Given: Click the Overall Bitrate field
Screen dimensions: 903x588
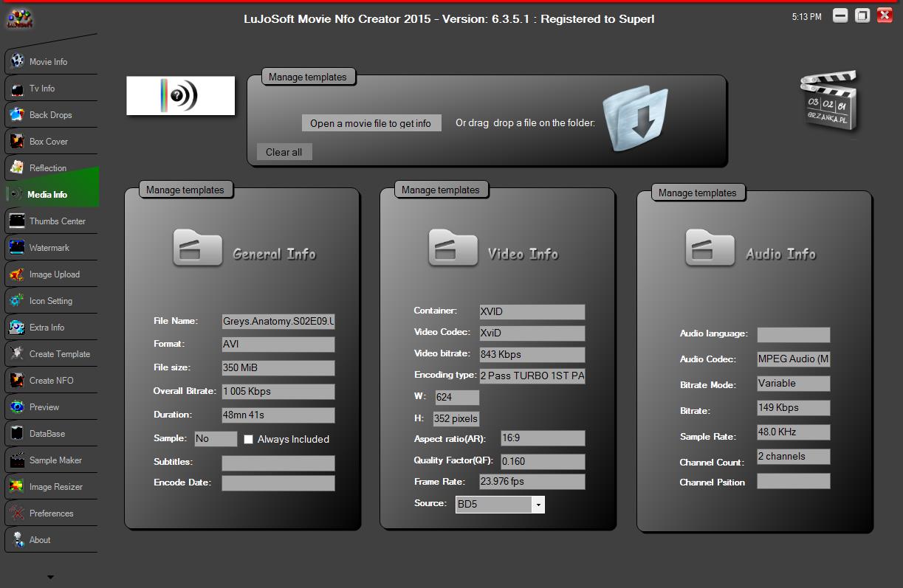Looking at the screenshot, I should (278, 391).
